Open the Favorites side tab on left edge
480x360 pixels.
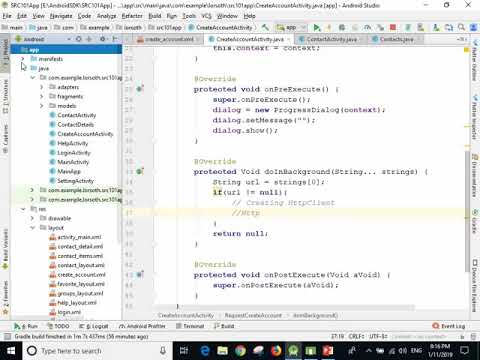pyautogui.click(x=5, y=297)
